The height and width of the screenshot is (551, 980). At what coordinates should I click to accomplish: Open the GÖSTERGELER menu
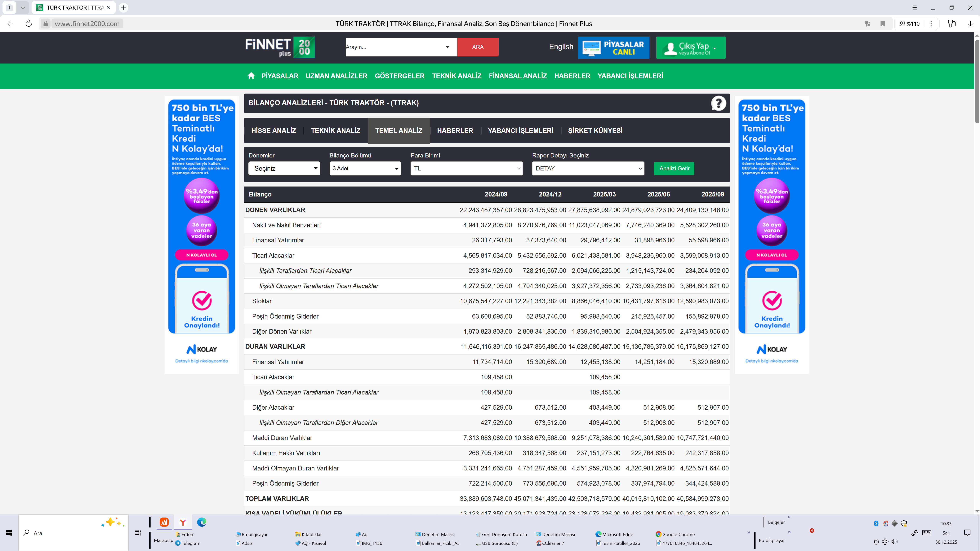pyautogui.click(x=399, y=76)
